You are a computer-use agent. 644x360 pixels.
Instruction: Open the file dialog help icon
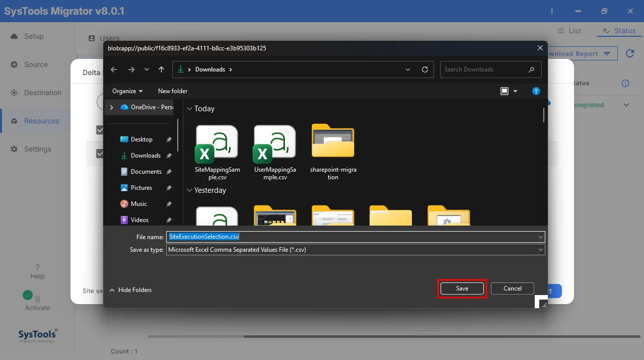536,91
